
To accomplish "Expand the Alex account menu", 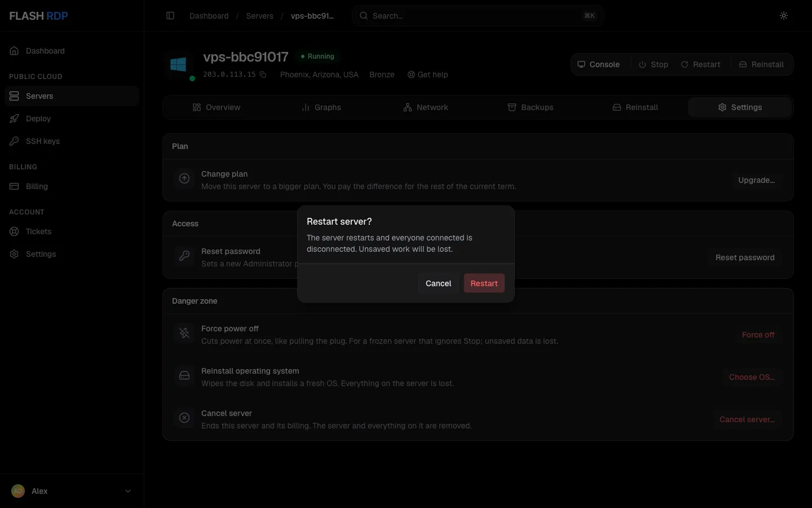I will point(72,491).
